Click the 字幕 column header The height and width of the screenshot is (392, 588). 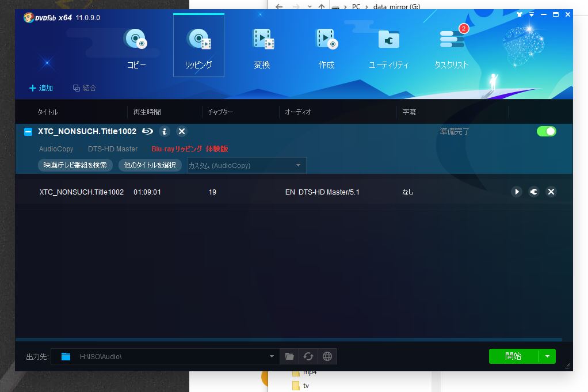(409, 112)
